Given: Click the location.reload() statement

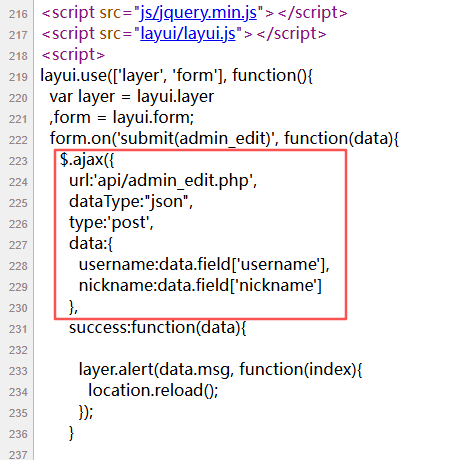Looking at the screenshot, I should 153,391.
